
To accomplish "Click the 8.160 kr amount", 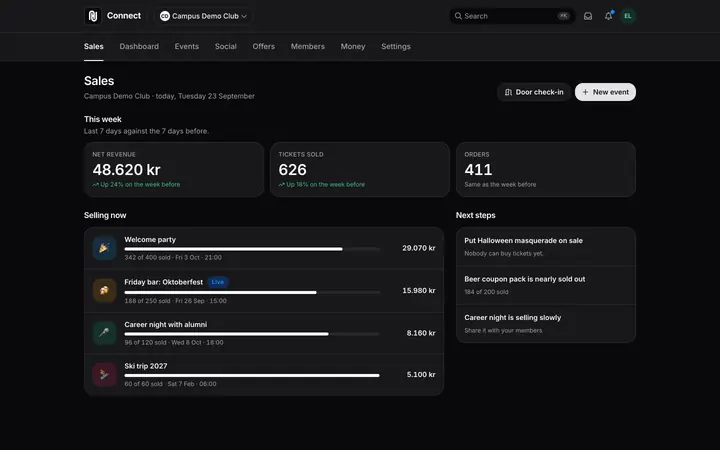I will pyautogui.click(x=421, y=333).
